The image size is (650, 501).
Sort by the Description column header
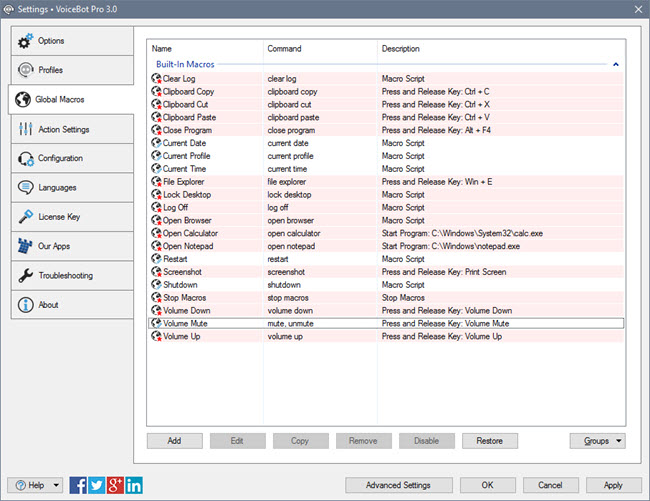[400, 48]
